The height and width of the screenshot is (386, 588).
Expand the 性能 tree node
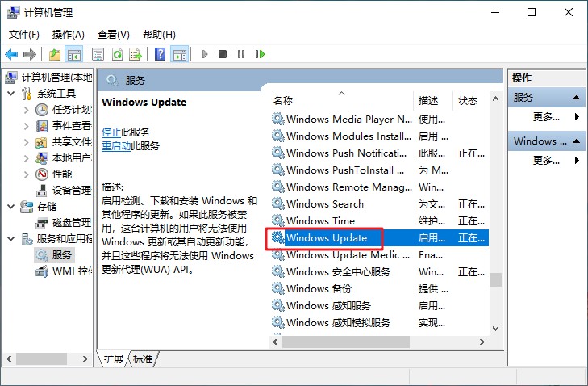[26, 174]
